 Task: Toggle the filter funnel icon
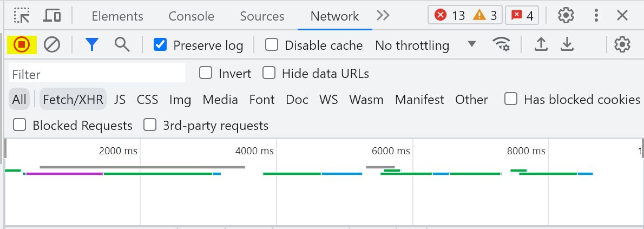click(x=93, y=44)
